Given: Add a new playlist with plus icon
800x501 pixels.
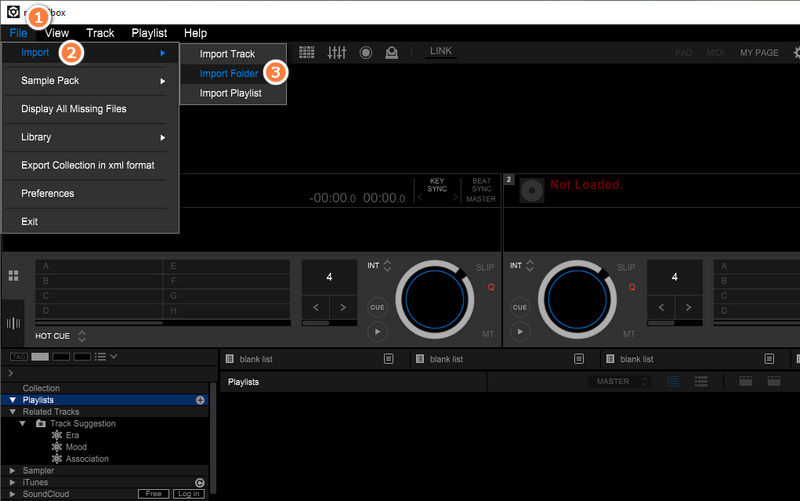Looking at the screenshot, I should (200, 400).
